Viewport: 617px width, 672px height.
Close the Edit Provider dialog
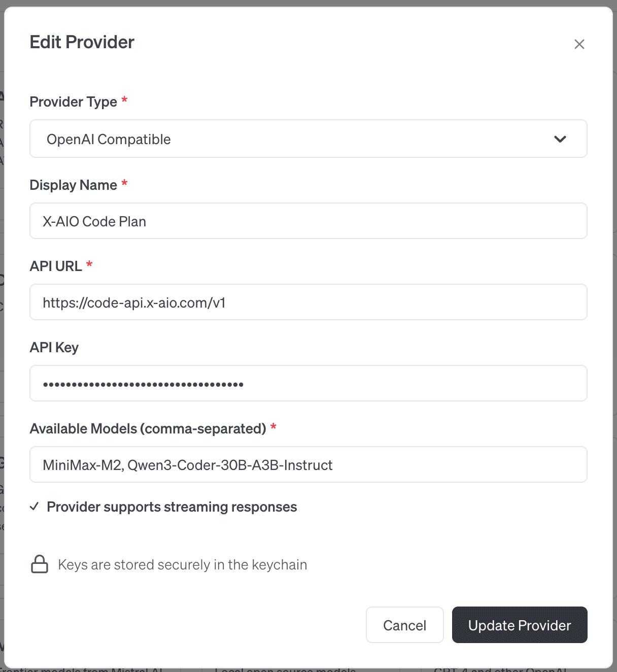point(579,44)
